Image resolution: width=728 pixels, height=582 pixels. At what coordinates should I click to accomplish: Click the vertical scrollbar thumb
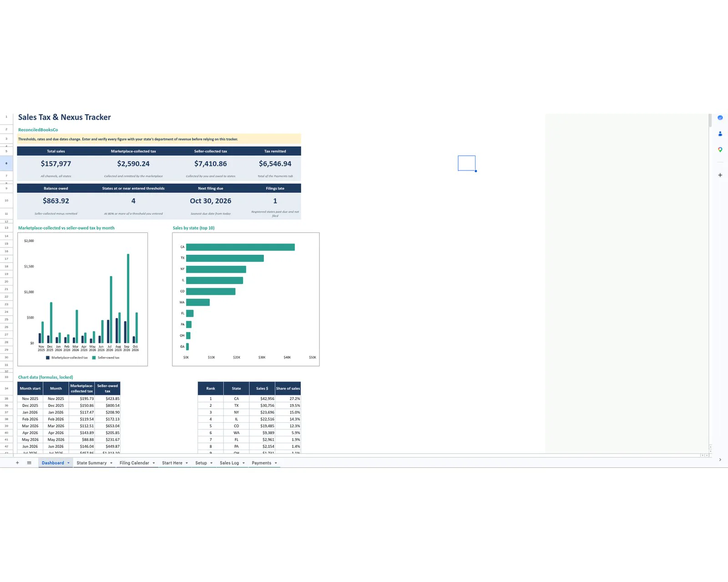pyautogui.click(x=710, y=121)
